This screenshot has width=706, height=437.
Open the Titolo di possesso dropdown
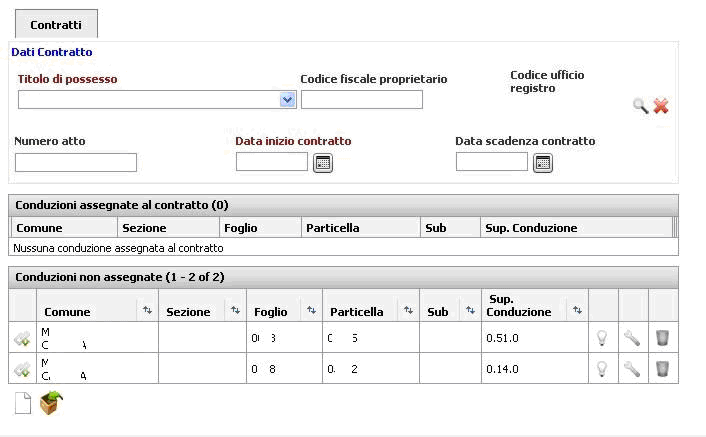287,99
